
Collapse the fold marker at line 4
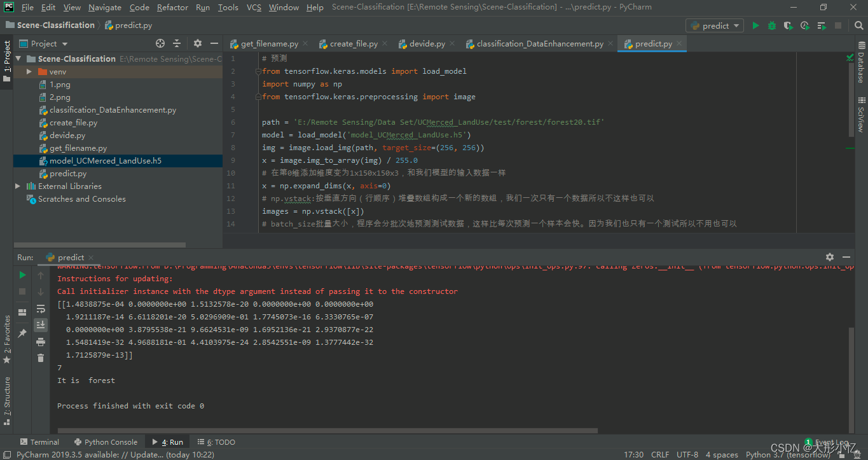(x=258, y=97)
